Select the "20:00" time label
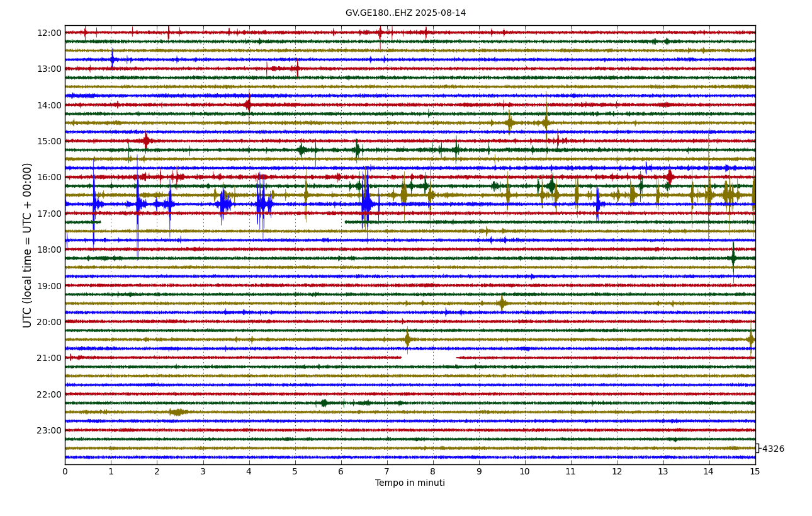The image size is (812, 516). tap(50, 322)
